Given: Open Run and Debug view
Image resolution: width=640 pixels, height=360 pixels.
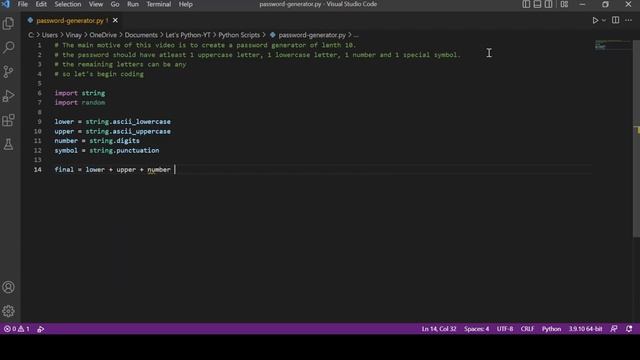Looking at the screenshot, I should tap(9, 96).
